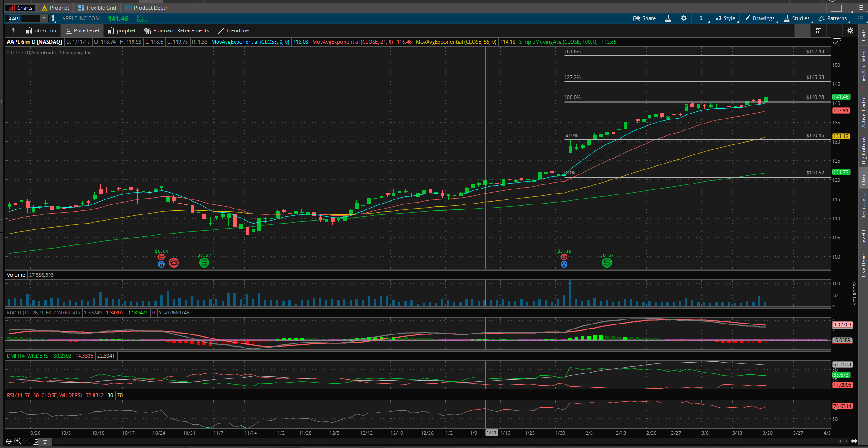This screenshot has height=448, width=868.
Task: Open the AAPL symbol dropdown arrow
Action: [44, 19]
